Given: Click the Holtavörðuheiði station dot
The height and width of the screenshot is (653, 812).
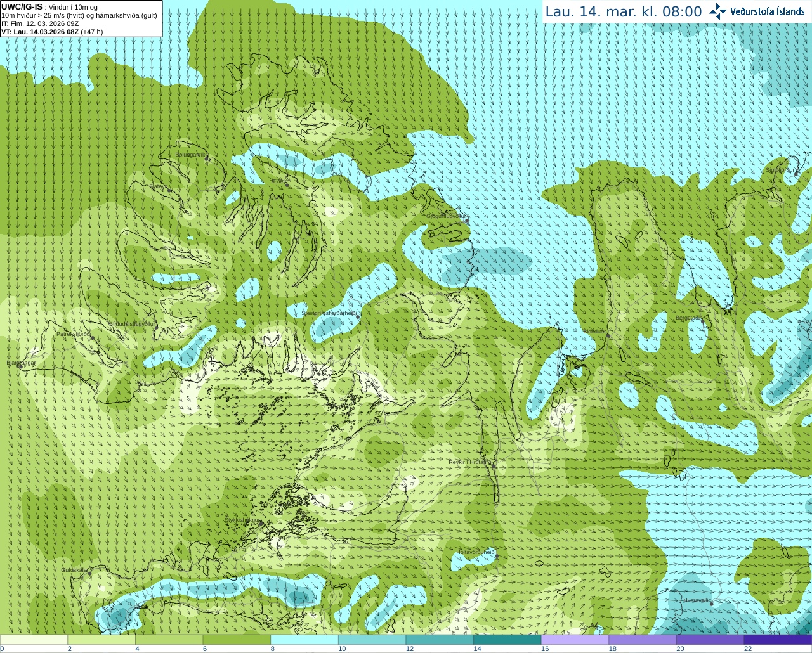Looking at the screenshot, I should click(497, 557).
